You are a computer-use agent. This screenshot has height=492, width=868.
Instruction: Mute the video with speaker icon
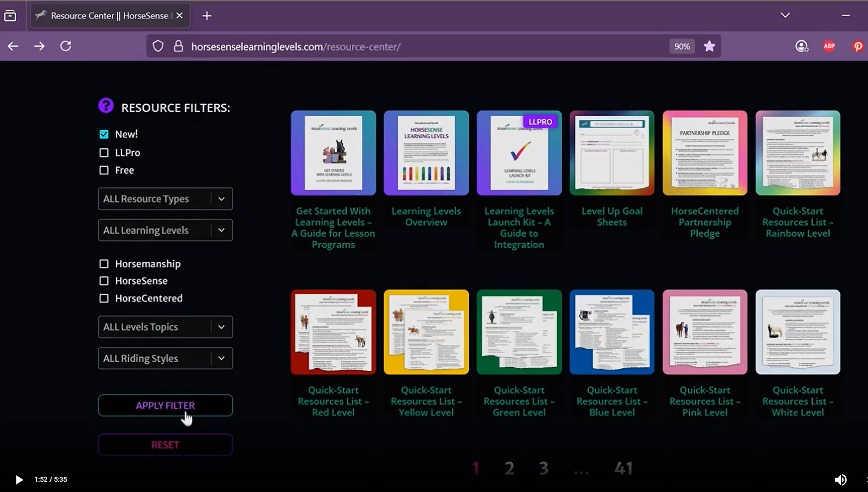click(840, 480)
